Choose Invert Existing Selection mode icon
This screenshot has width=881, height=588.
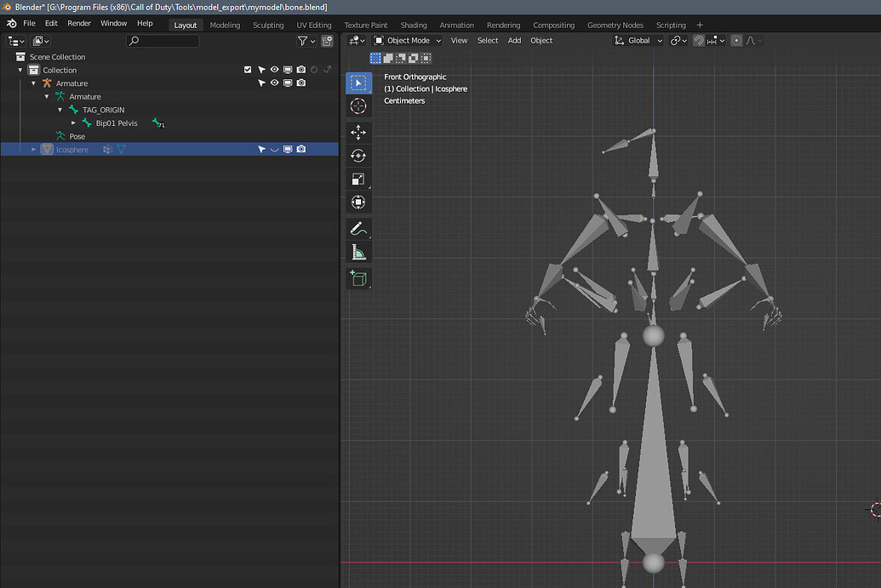click(x=414, y=58)
